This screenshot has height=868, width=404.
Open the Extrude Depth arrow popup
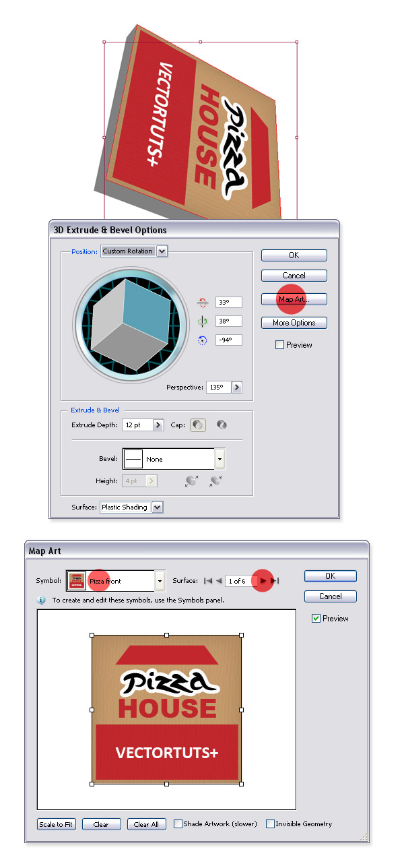click(158, 425)
